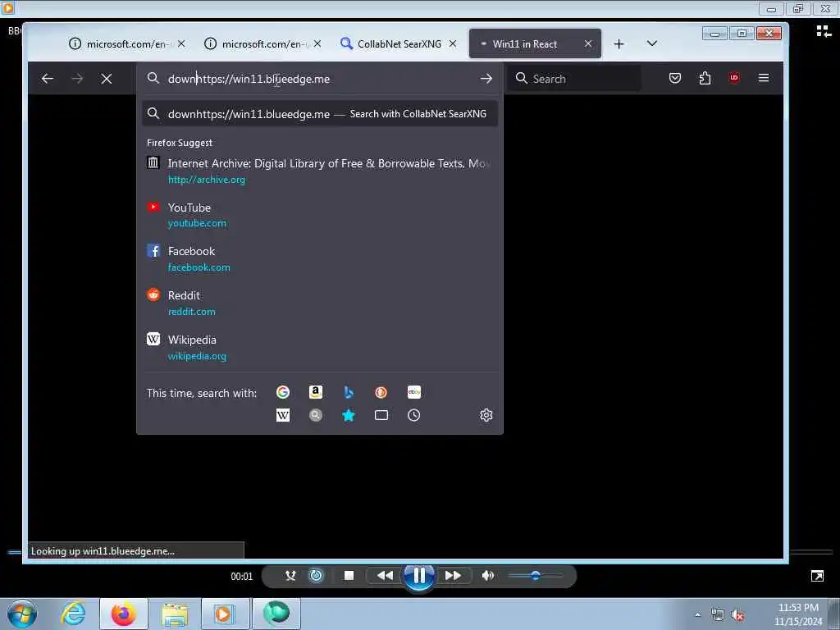Screen dimensions: 840x630
Task: Click the media player seek bar
Action: click(x=420, y=552)
